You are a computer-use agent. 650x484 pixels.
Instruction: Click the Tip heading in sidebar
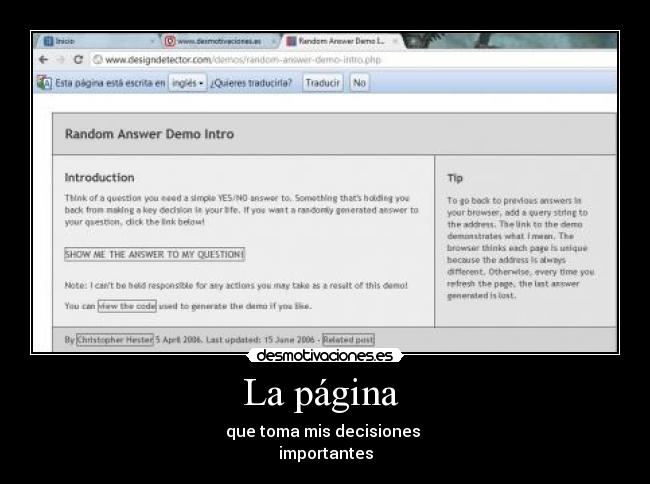click(x=455, y=178)
